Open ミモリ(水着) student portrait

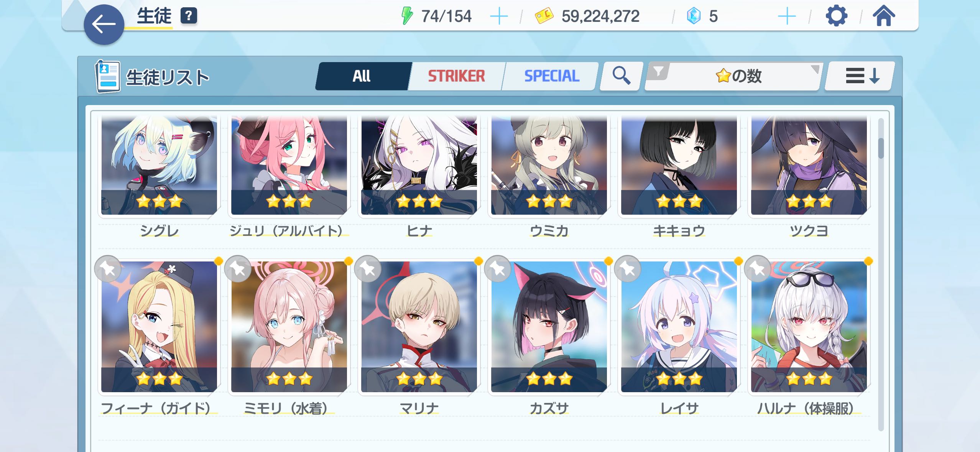click(289, 327)
